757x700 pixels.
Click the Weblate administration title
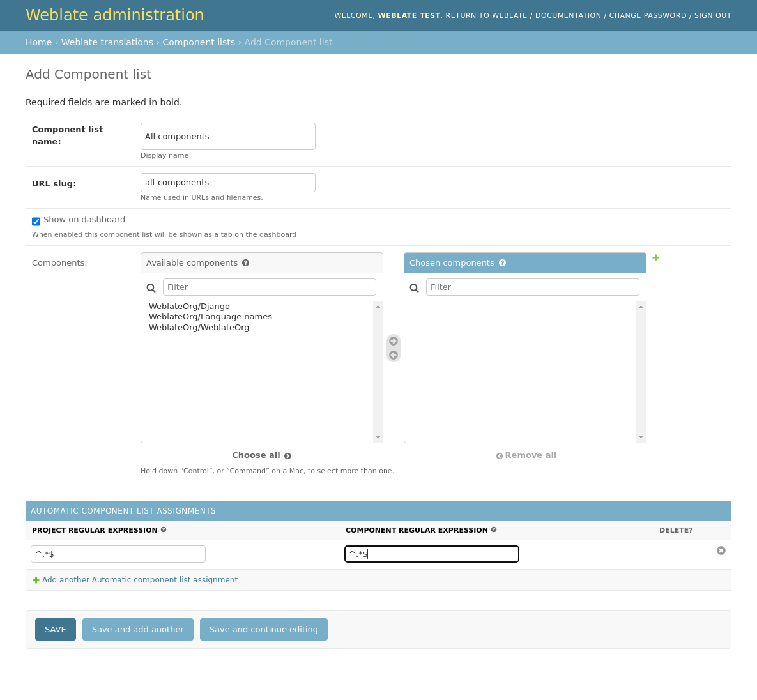pos(115,15)
